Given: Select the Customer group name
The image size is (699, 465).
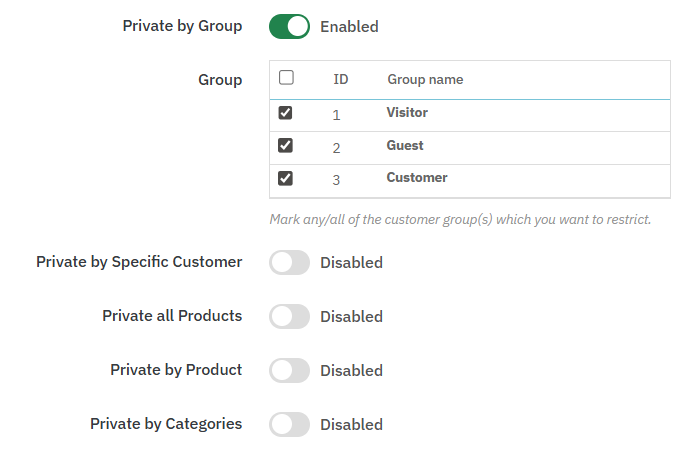Looking at the screenshot, I should coord(417,178).
